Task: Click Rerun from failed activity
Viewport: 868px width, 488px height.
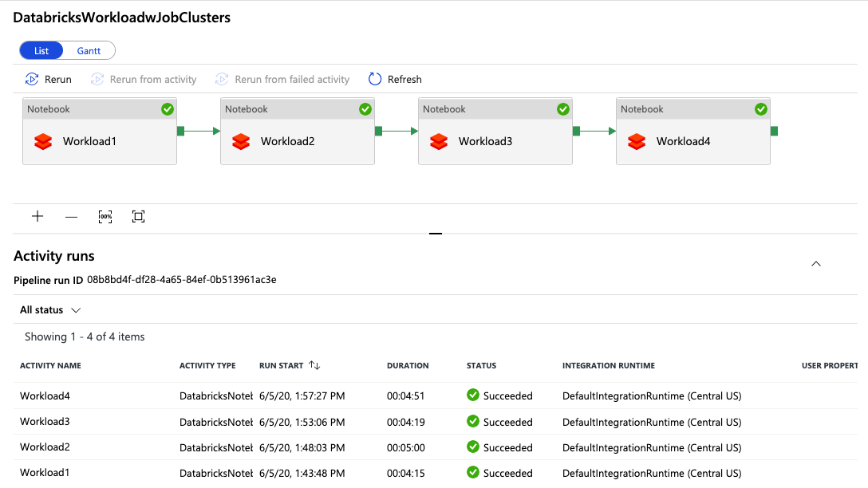Action: coord(283,79)
